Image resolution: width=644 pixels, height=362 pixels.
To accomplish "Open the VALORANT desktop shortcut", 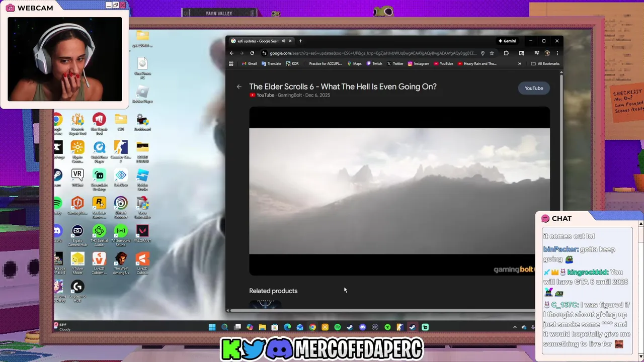I will pos(142,235).
